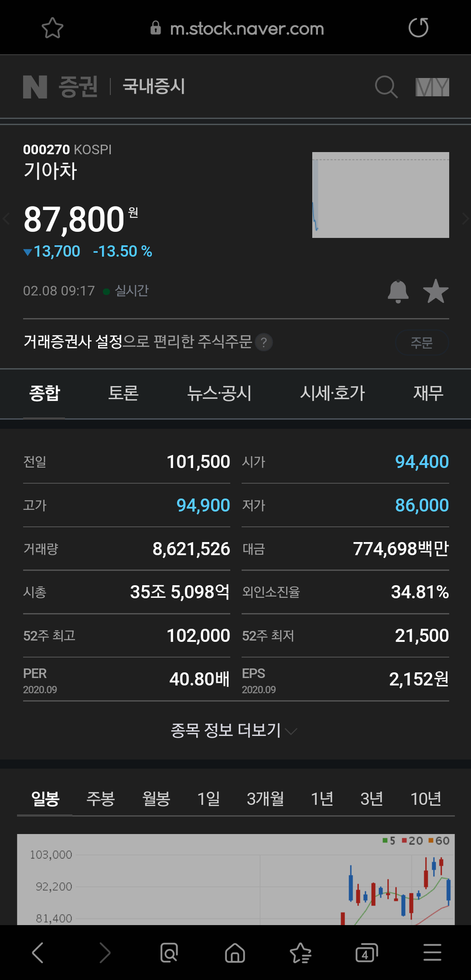Tap the search magnifier icon
The height and width of the screenshot is (980, 471).
coord(386,87)
